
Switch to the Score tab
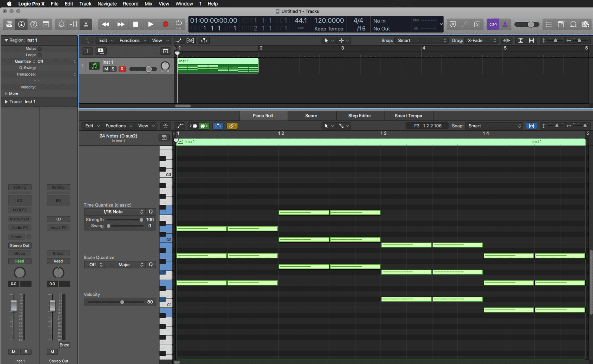click(311, 116)
